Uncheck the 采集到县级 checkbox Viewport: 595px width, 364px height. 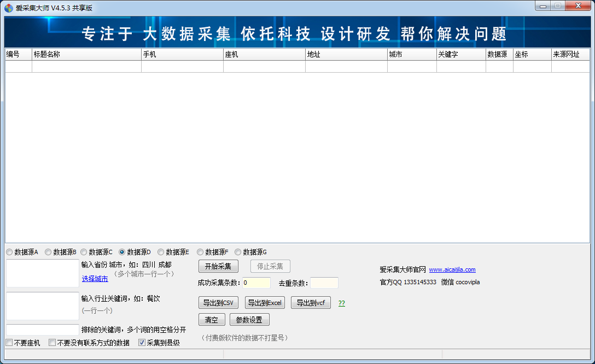142,342
